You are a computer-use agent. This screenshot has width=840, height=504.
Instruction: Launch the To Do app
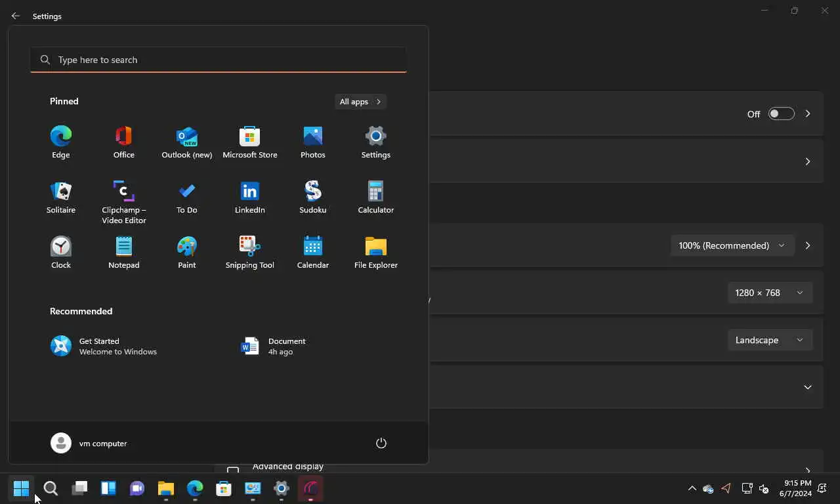pos(187,198)
